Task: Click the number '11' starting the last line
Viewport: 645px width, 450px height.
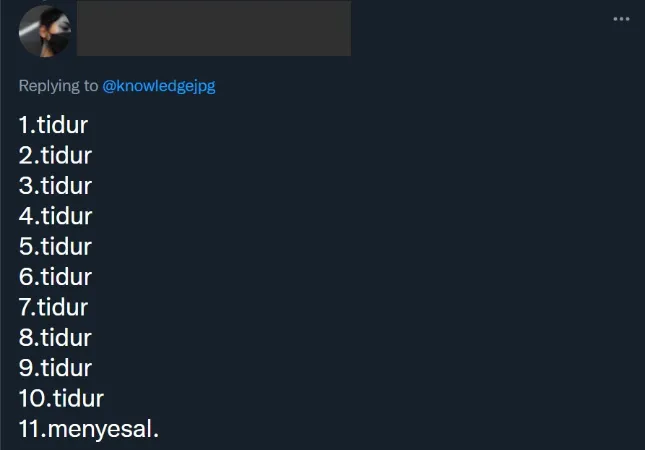Action: [x=29, y=429]
